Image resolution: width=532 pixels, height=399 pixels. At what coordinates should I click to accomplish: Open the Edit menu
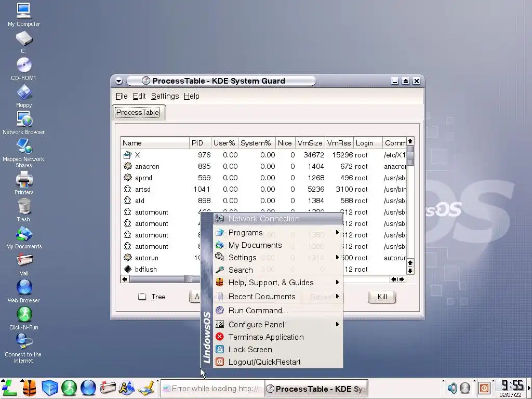tap(139, 96)
